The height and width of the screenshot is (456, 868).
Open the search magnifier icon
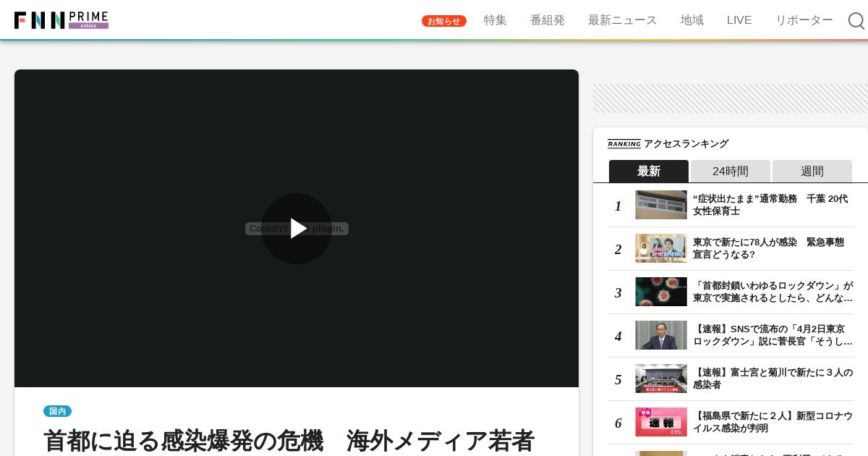point(856,21)
